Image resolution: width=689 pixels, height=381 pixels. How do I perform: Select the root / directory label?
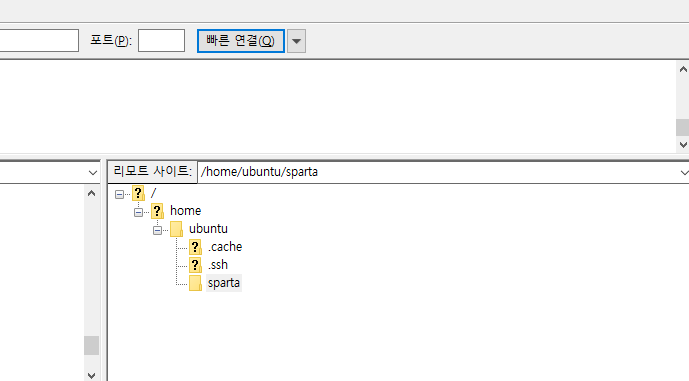click(x=153, y=193)
